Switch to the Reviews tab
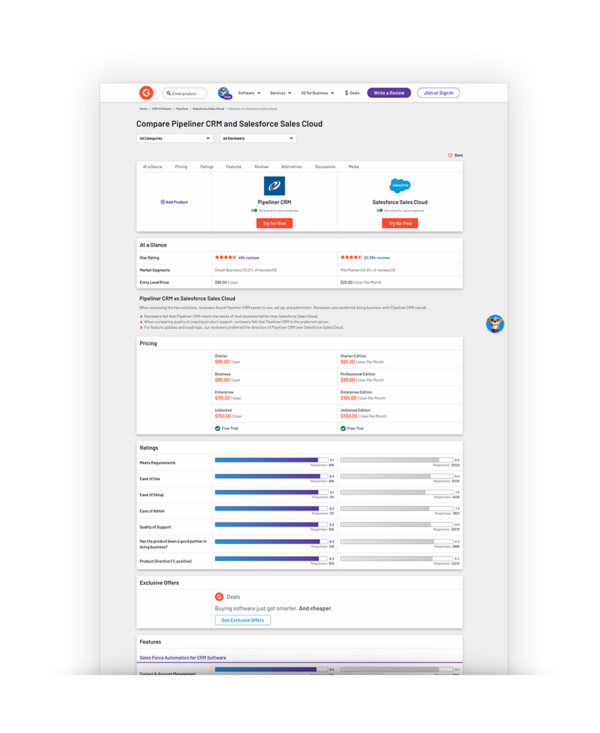The width and height of the screenshot is (600, 733). (x=261, y=167)
